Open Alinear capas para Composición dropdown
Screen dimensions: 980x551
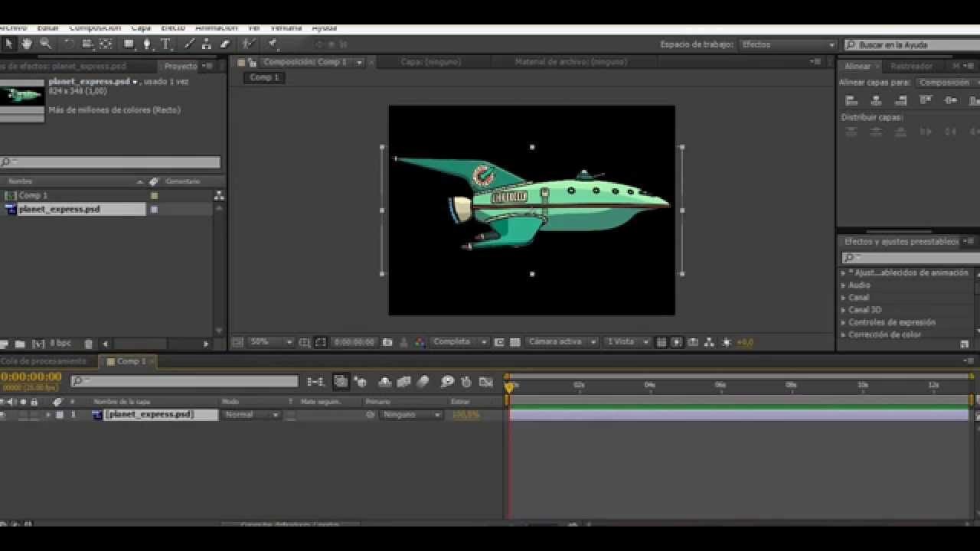[x=948, y=83]
